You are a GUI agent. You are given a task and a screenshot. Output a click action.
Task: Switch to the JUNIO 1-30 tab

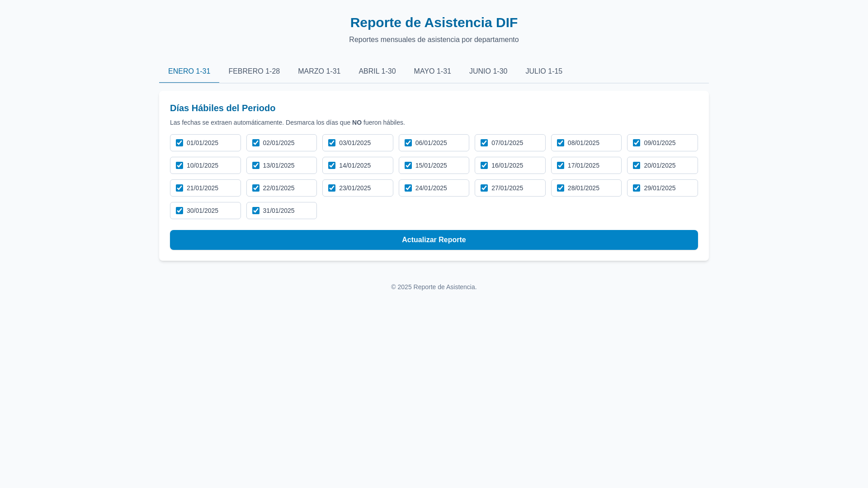(488, 71)
